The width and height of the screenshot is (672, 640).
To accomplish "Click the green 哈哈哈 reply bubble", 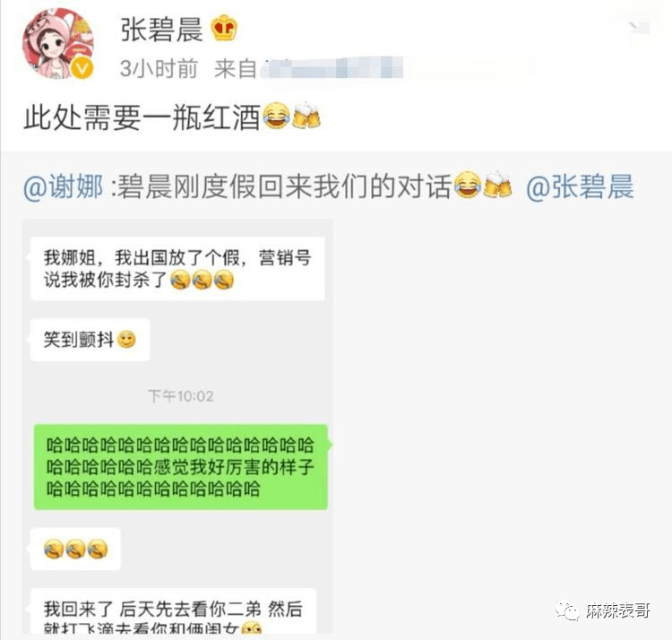I will [x=181, y=467].
